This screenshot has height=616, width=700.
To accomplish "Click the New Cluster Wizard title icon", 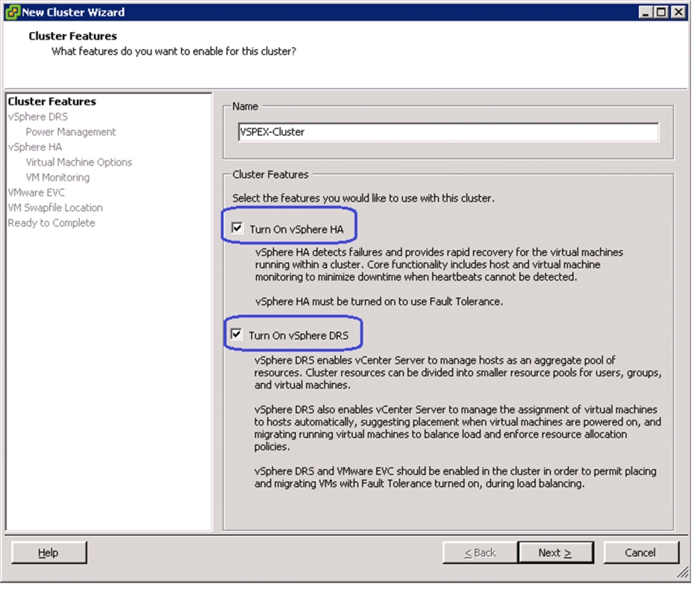I will tap(13, 12).
